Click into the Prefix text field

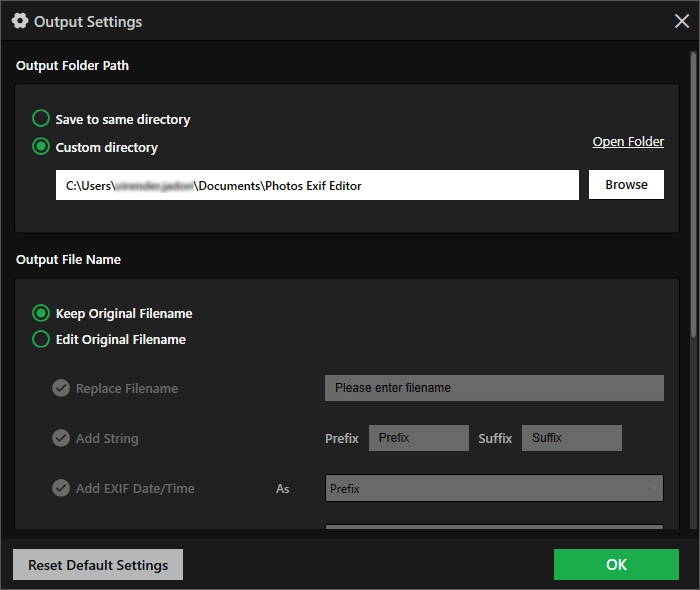pos(418,438)
